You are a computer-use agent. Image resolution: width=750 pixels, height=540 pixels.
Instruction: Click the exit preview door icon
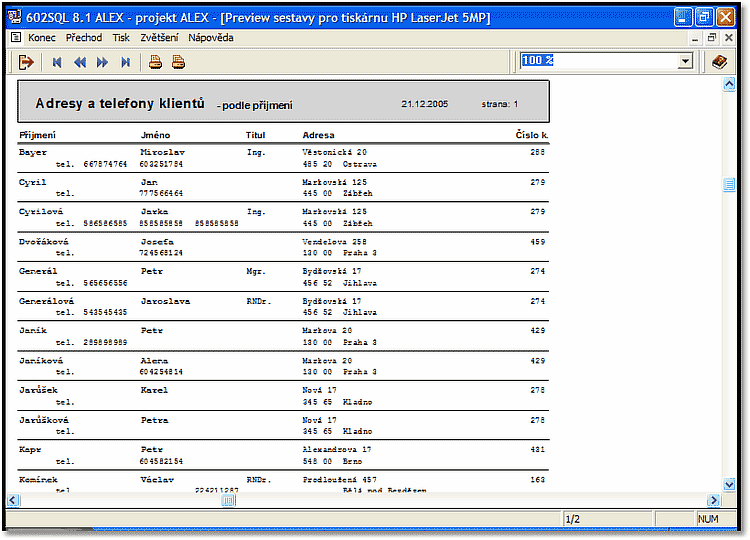tap(26, 62)
